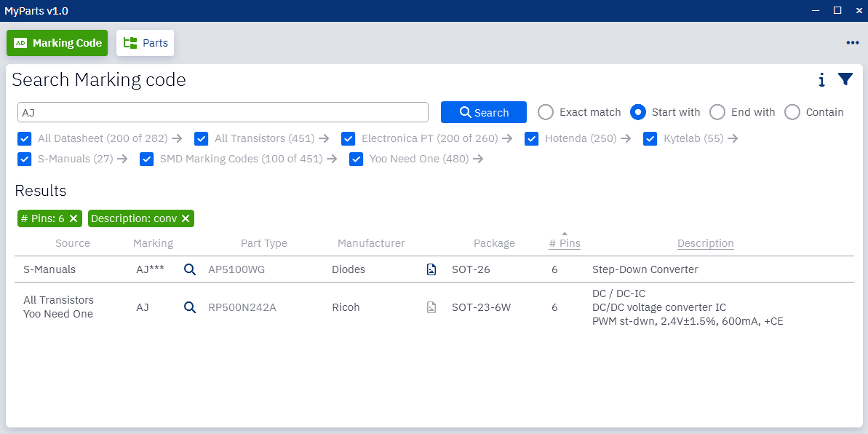Select the Exact match radio button
868x434 pixels.
pyautogui.click(x=546, y=112)
